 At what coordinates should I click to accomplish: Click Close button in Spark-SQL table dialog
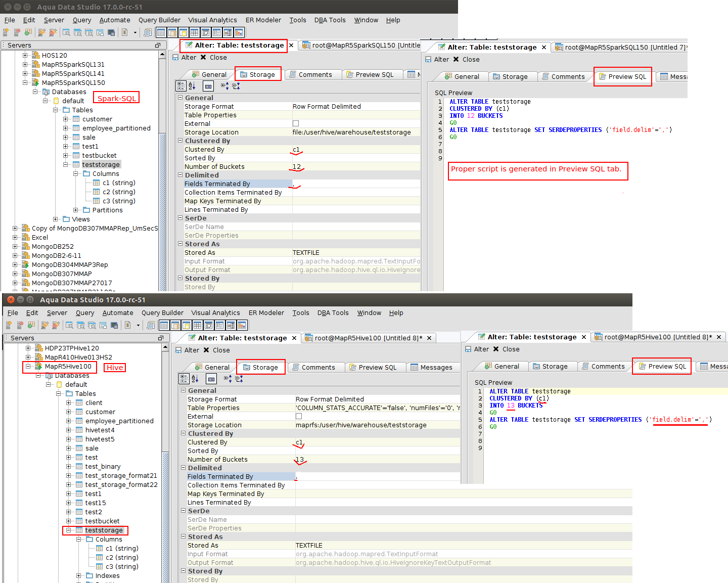point(213,58)
